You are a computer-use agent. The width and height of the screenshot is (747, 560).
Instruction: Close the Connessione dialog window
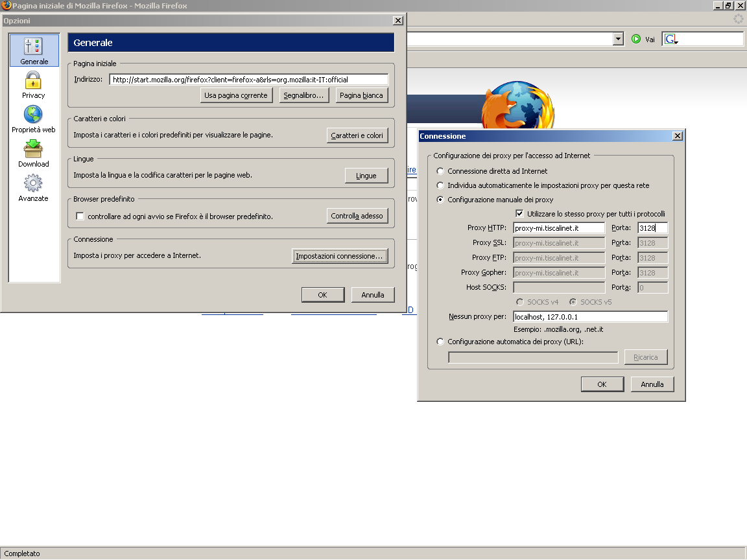[678, 136]
